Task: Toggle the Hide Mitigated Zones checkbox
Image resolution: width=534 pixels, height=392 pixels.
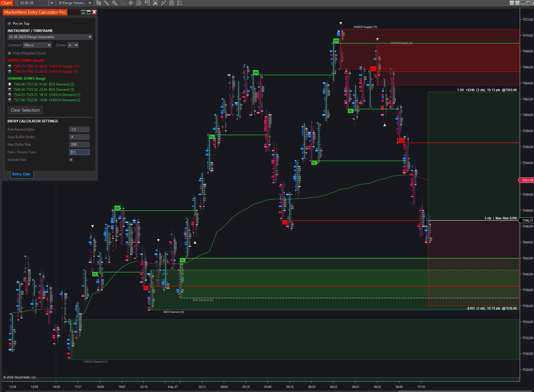Action: click(9, 53)
